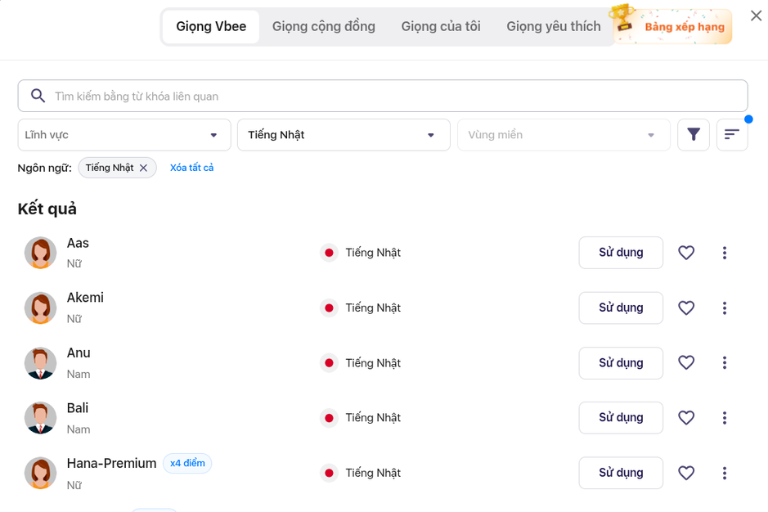Favorite the Akemi voice
Viewport: 768px width, 512px height.
click(686, 308)
